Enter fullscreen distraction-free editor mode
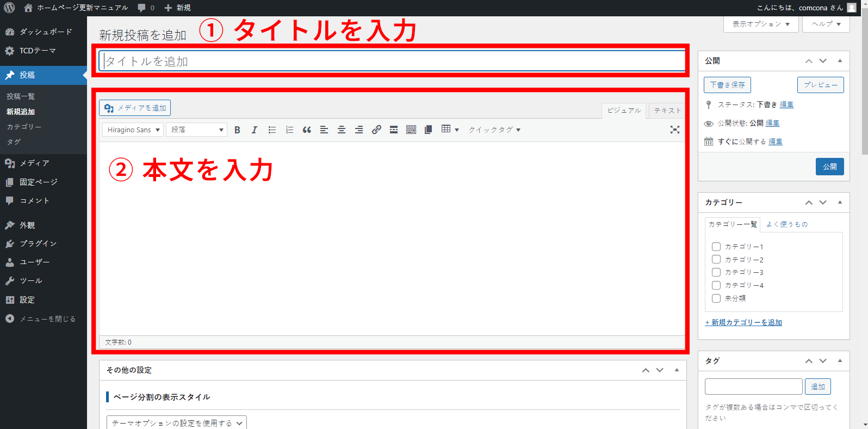Screen dimensions: 868x429 [674, 130]
